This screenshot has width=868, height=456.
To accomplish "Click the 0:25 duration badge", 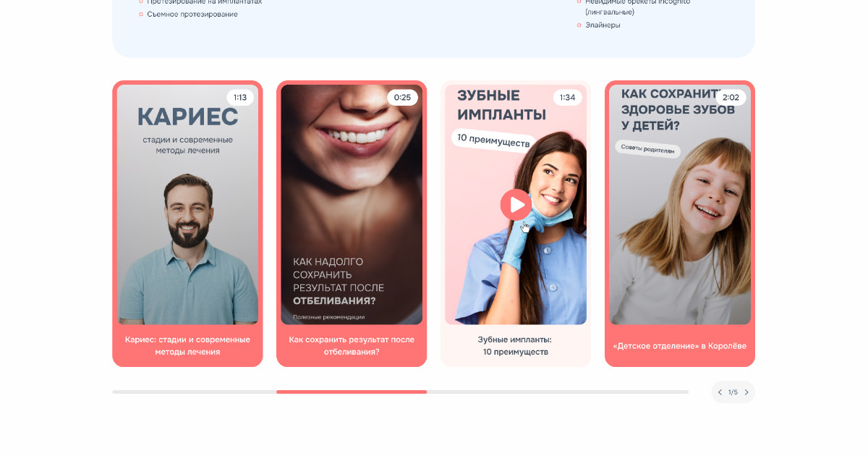I will click(402, 98).
